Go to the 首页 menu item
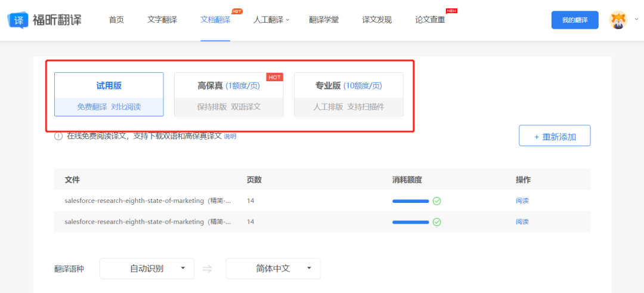 [x=116, y=20]
